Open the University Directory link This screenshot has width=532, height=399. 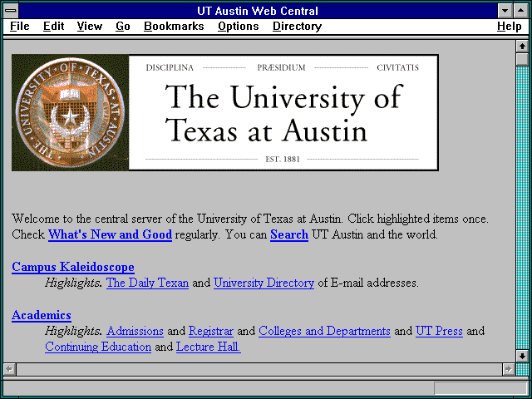(264, 283)
